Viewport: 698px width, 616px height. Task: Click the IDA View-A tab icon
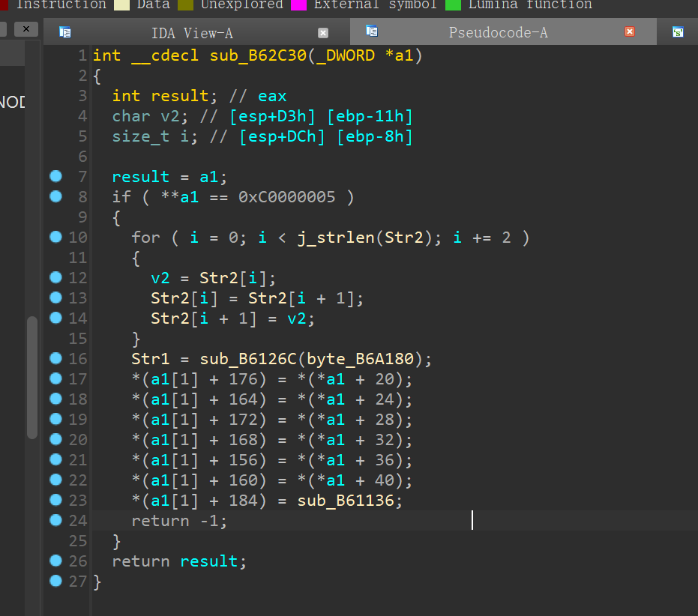pos(65,32)
